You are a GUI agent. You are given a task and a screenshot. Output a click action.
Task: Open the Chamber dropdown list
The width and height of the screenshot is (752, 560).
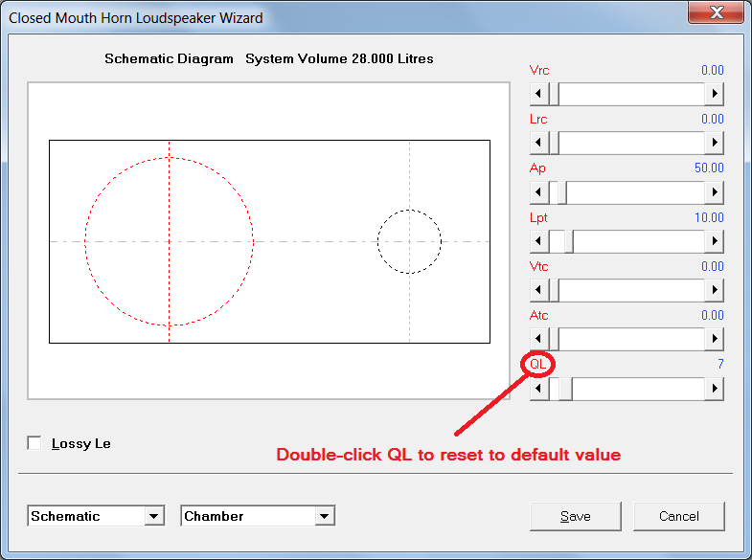[325, 516]
